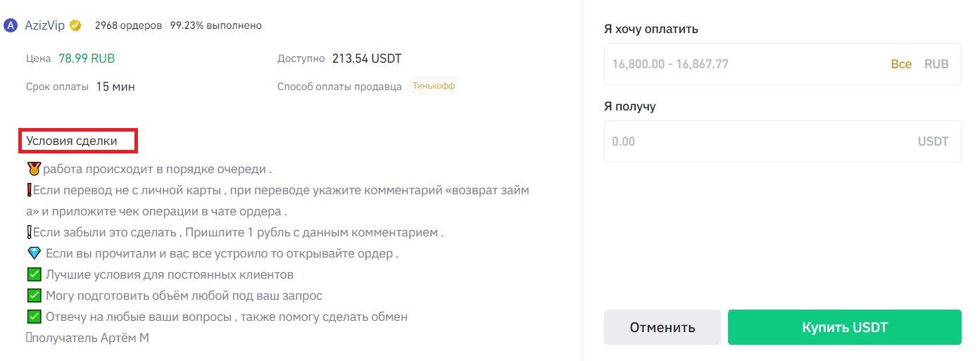This screenshot has height=361, width=980.
Task: Click the 2968 ордеров statistic
Action: 128,25
